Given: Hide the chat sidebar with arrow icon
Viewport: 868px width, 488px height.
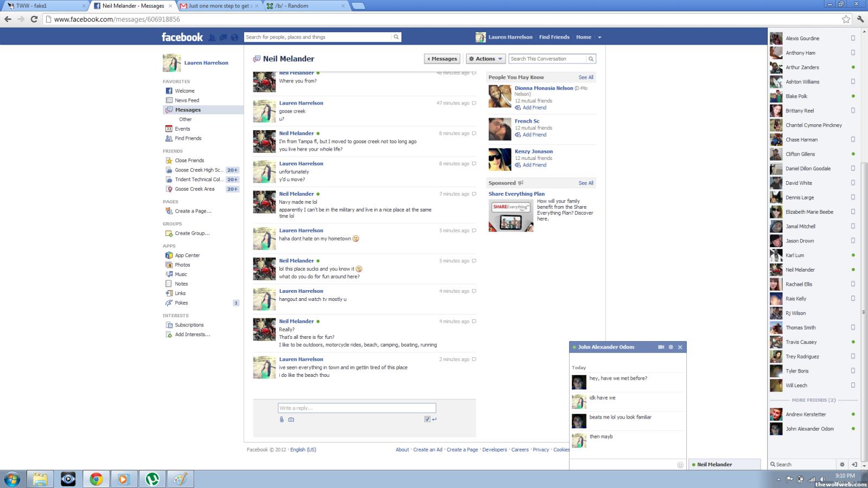Looking at the screenshot, I should [x=854, y=464].
